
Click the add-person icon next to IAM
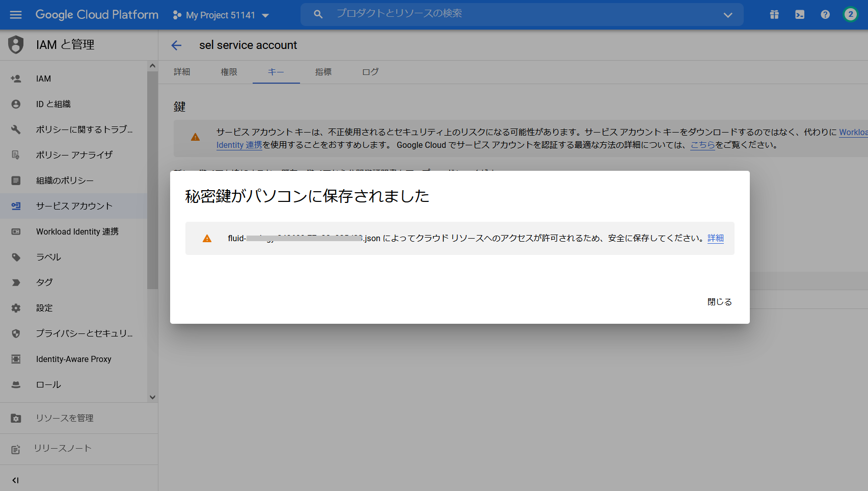(x=16, y=79)
